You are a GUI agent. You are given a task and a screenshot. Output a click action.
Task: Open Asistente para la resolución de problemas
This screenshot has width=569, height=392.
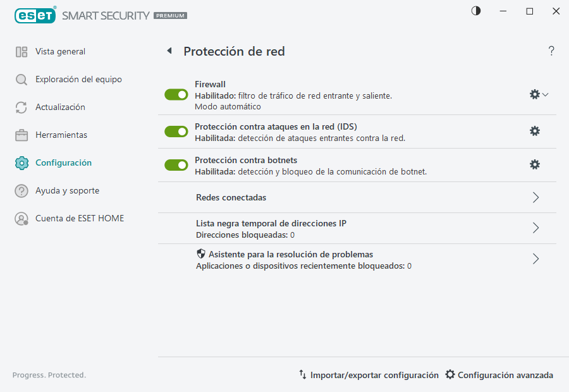tap(535, 259)
